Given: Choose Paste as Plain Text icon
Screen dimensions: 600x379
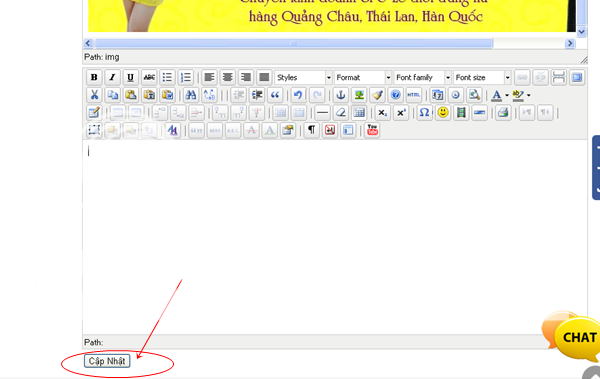Looking at the screenshot, I should pyautogui.click(x=149, y=95).
